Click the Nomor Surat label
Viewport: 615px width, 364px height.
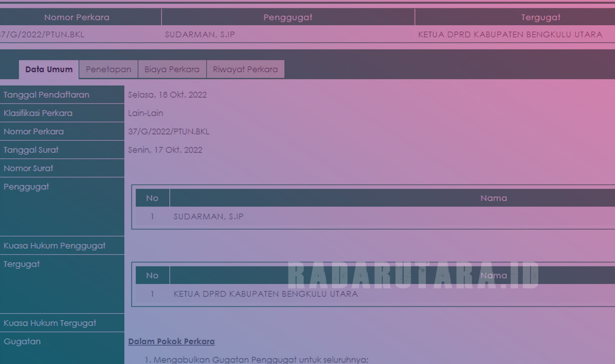pyautogui.click(x=28, y=168)
